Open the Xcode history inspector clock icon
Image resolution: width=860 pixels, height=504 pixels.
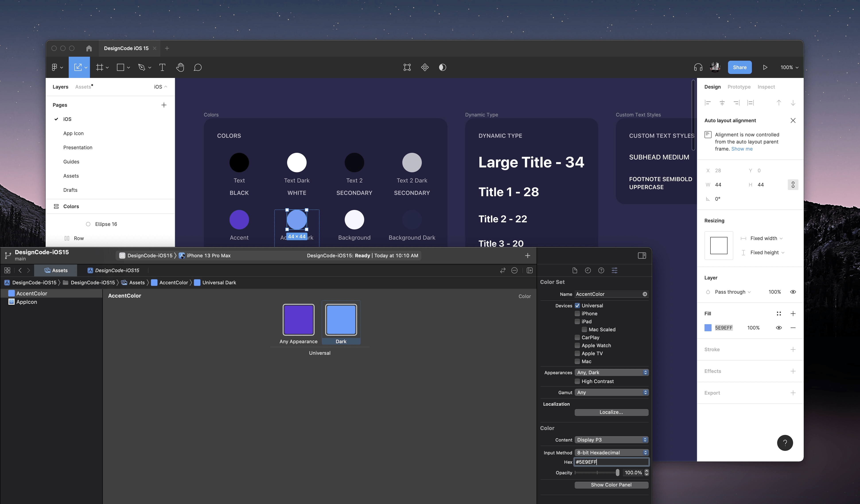coord(588,270)
